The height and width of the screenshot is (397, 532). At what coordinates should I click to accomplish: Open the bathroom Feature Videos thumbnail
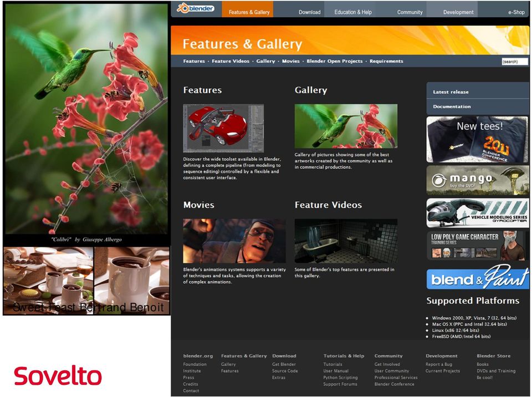pyautogui.click(x=346, y=241)
